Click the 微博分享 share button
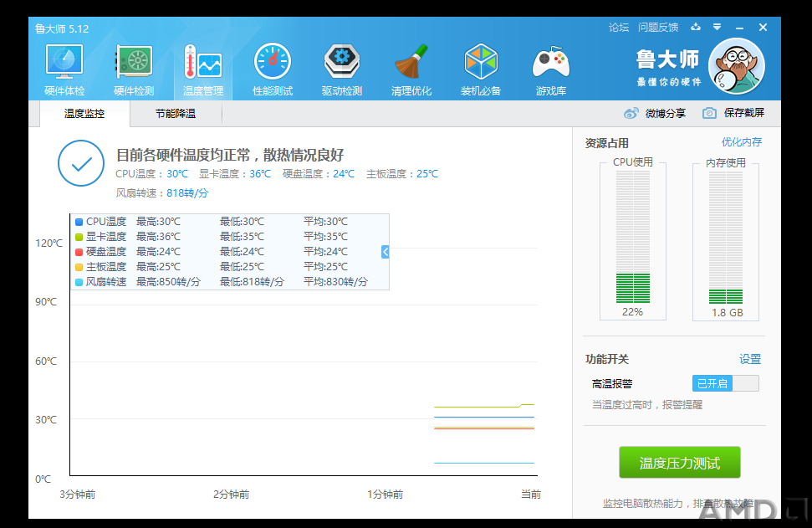 655,113
